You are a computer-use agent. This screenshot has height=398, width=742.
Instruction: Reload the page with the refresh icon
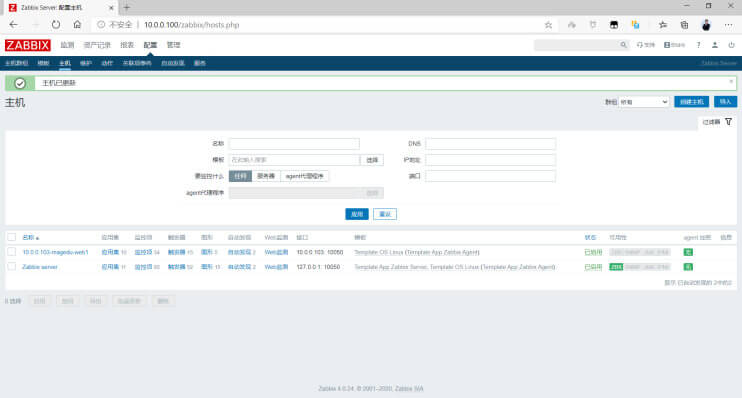click(56, 25)
